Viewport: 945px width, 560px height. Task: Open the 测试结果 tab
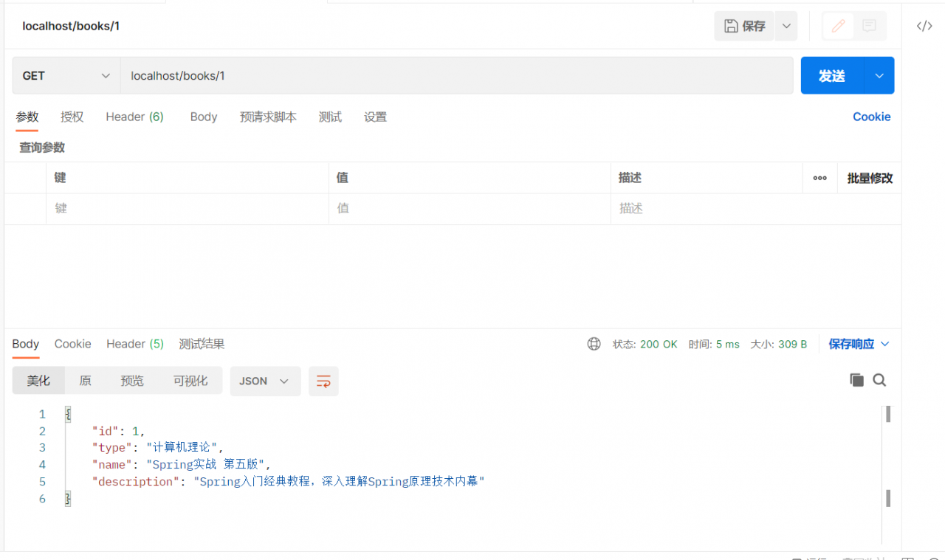[202, 344]
